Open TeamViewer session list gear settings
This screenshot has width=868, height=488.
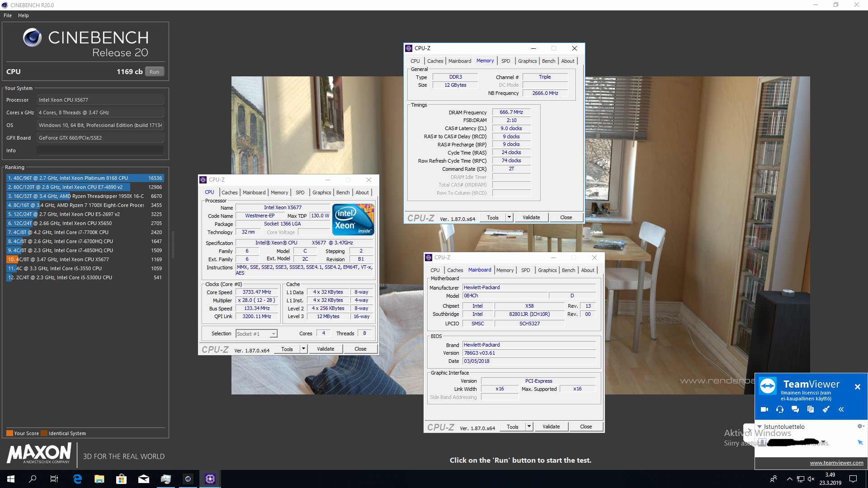[861, 426]
